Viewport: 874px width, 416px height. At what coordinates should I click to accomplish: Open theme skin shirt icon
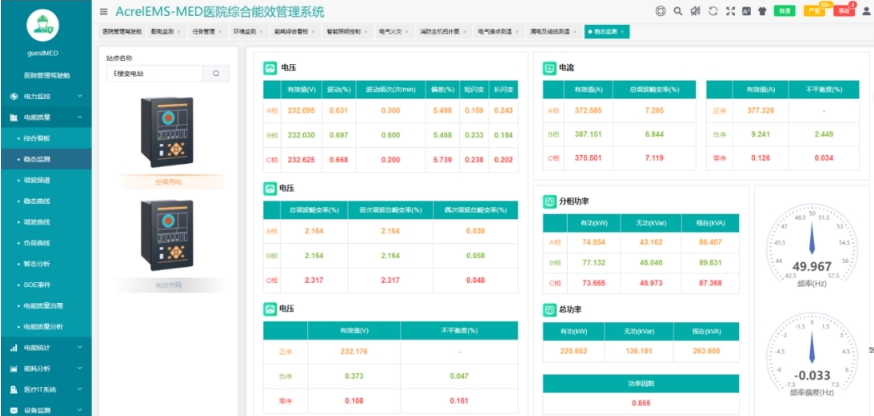tap(762, 11)
